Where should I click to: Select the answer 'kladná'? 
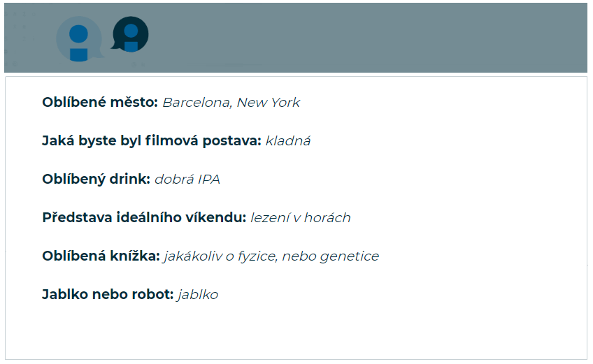288,141
